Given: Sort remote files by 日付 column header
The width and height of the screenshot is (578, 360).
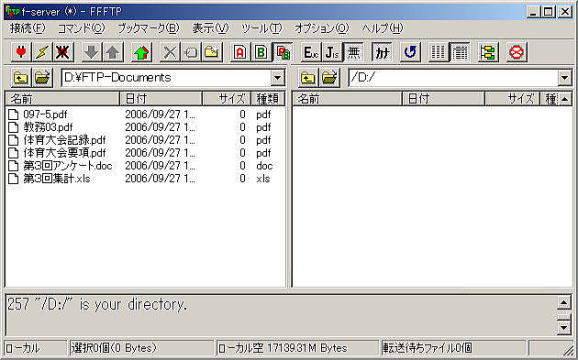Looking at the screenshot, I should click(443, 98).
